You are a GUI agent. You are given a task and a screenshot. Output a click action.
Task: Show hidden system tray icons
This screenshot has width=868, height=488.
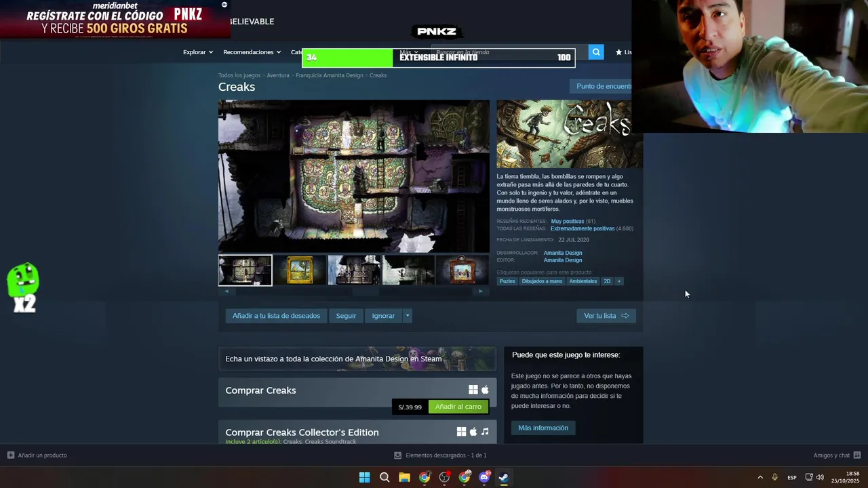[x=760, y=477]
